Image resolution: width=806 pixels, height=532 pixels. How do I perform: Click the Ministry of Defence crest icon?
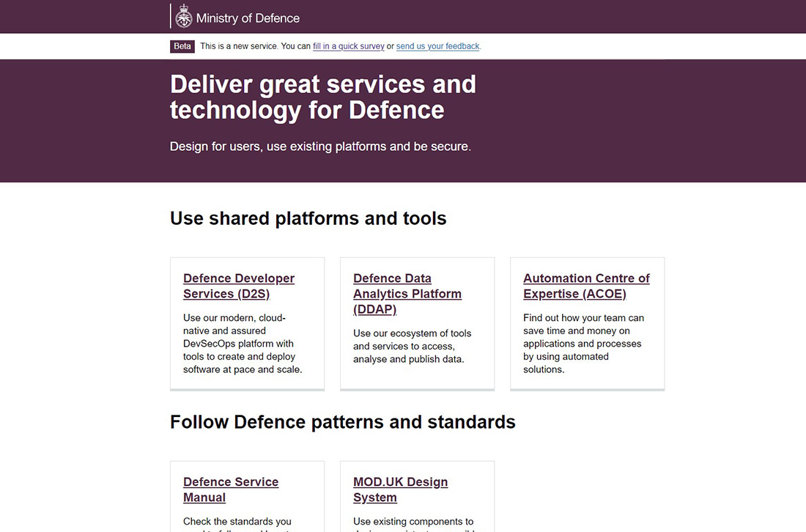pyautogui.click(x=184, y=18)
